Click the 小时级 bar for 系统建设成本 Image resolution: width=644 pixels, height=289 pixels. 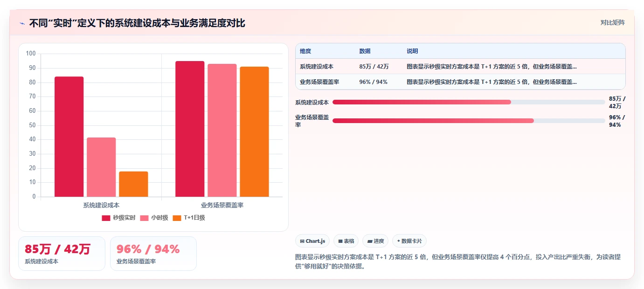(x=101, y=167)
